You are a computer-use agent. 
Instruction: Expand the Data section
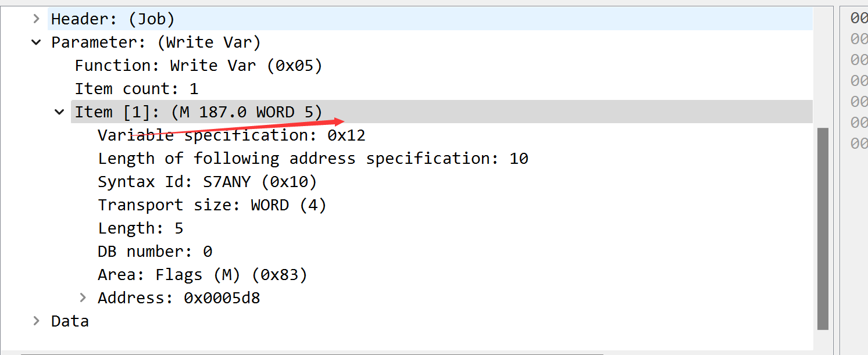pyautogui.click(x=37, y=321)
